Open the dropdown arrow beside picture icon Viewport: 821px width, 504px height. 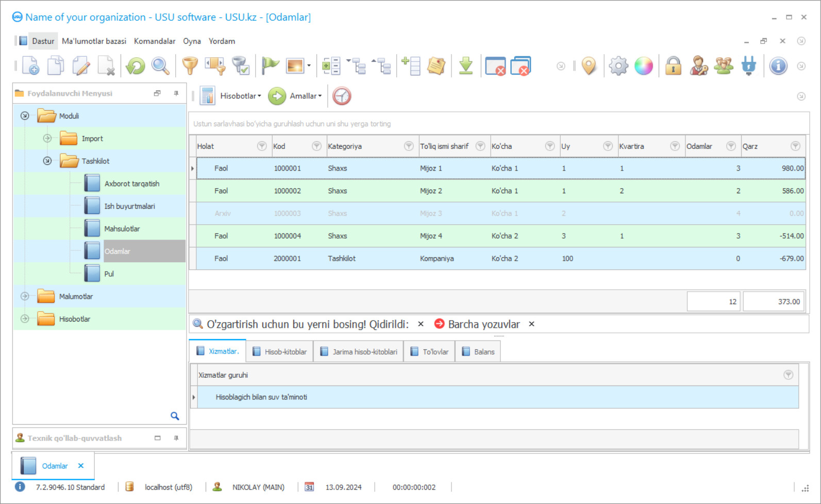309,66
